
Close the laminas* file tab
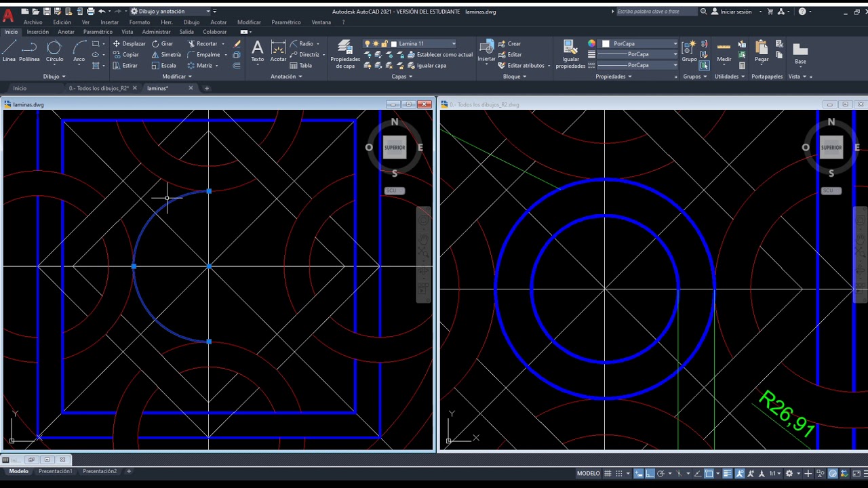click(x=191, y=88)
